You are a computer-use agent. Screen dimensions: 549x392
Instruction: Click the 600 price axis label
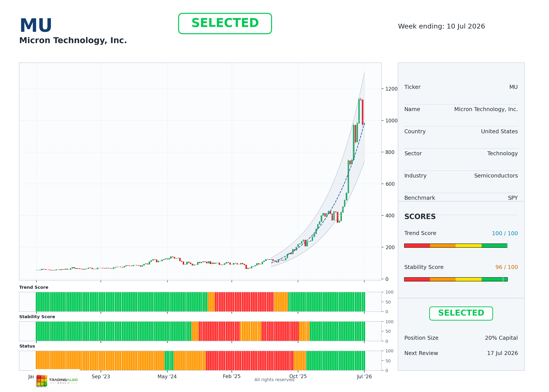pos(390,184)
